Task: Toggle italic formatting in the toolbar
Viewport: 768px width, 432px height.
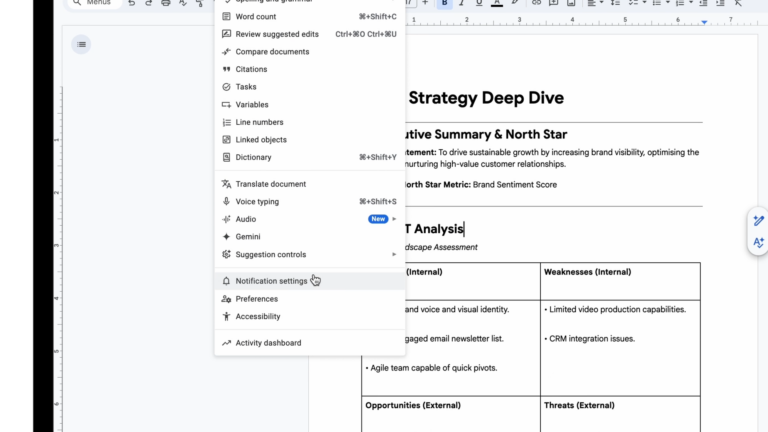Action: pos(462,3)
